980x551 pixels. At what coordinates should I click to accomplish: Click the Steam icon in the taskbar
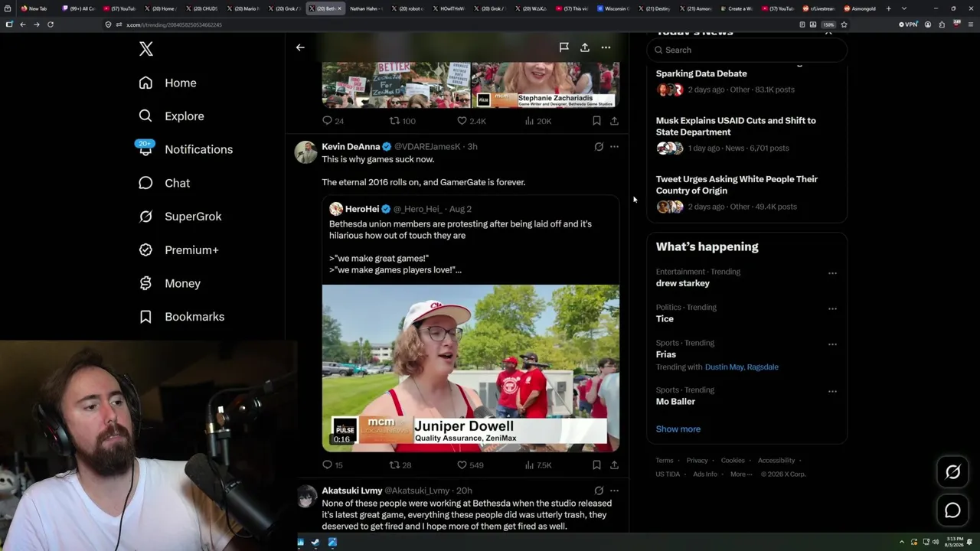(315, 543)
